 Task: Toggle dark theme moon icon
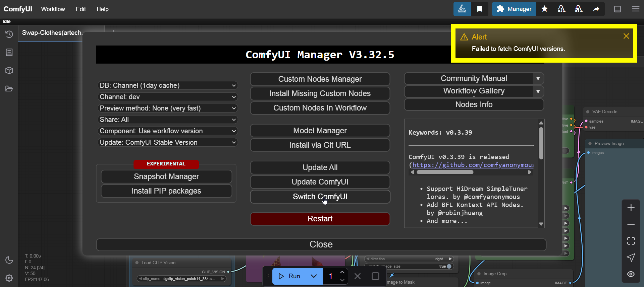point(9,260)
